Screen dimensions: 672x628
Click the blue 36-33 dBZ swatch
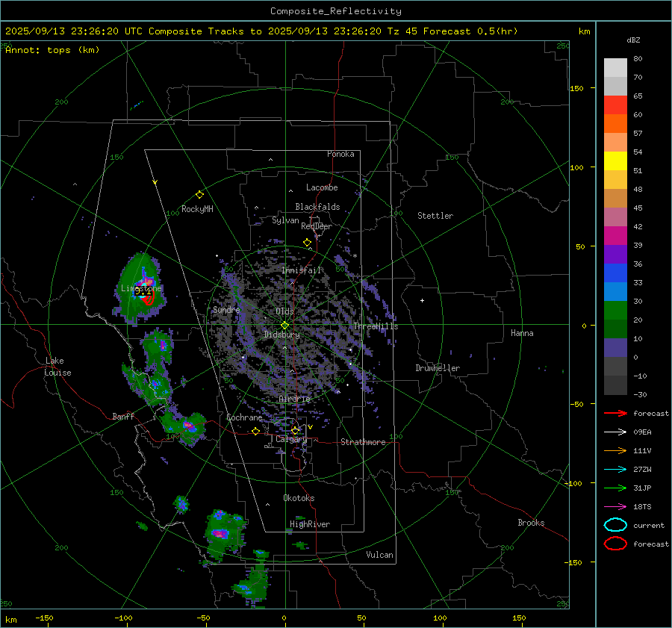615,273
